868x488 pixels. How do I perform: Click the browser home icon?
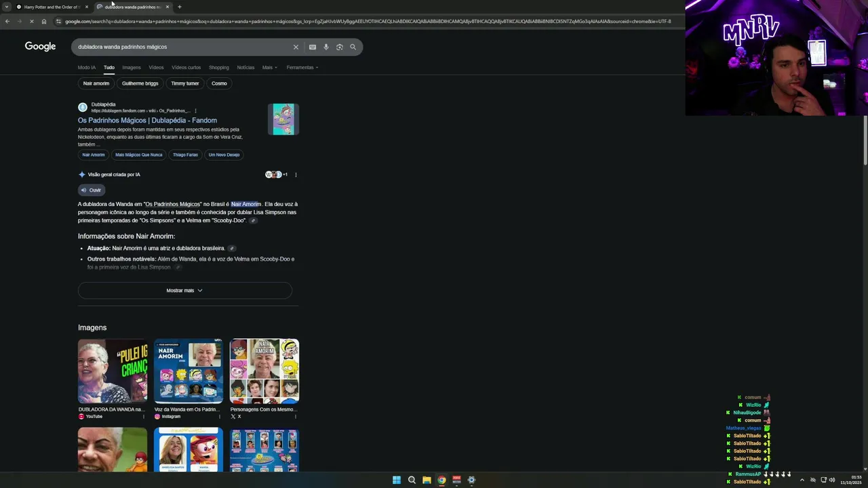(44, 21)
